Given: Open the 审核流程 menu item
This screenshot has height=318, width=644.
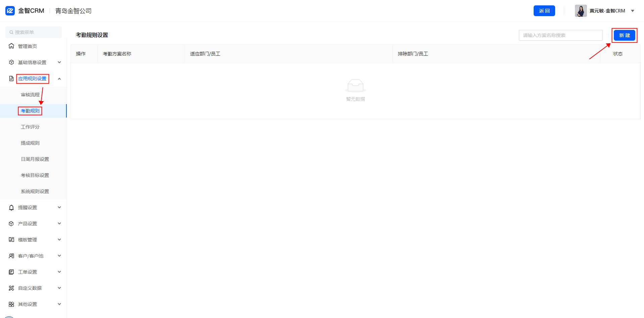Looking at the screenshot, I should tap(30, 95).
